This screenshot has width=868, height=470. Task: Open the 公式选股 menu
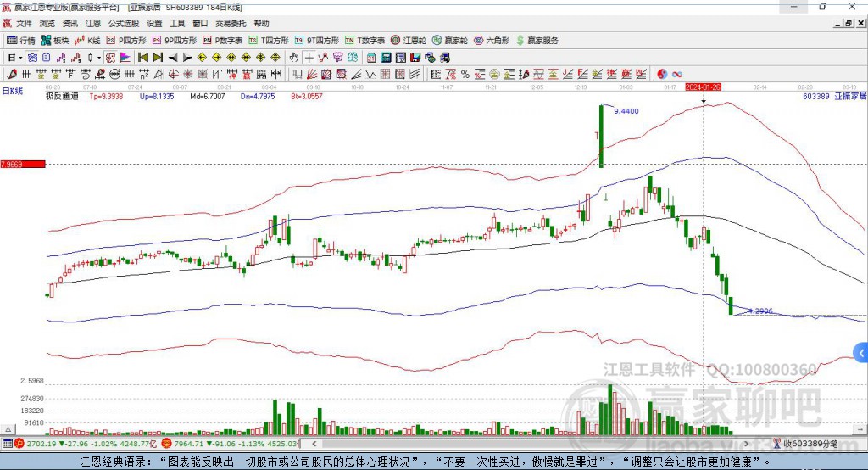122,24
